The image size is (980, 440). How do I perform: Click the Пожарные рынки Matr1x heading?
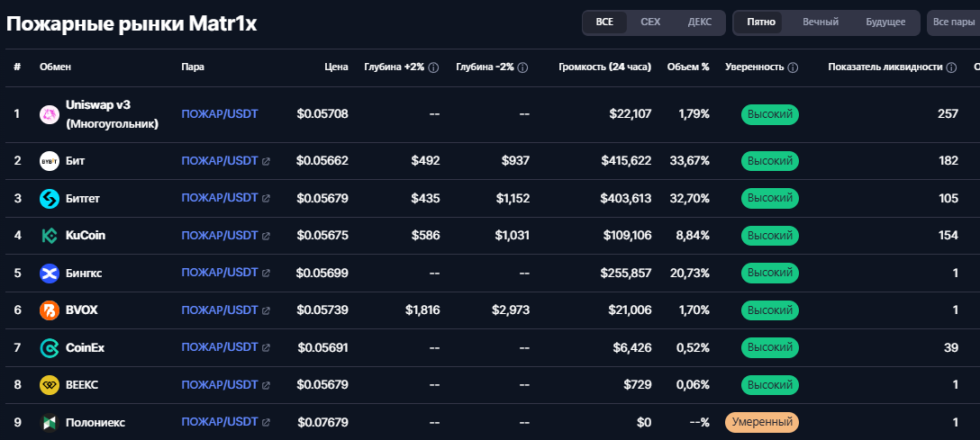pos(132,23)
